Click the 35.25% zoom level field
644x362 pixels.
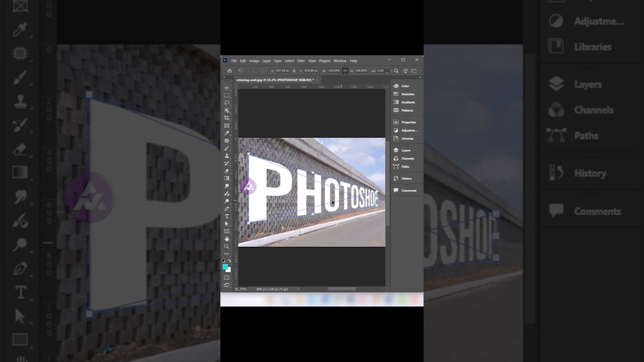click(240, 289)
